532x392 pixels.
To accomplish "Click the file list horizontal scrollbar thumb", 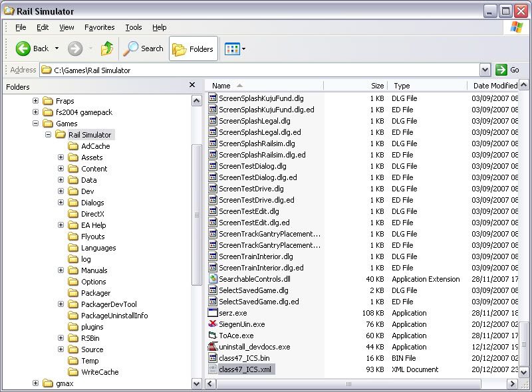I will (348, 384).
